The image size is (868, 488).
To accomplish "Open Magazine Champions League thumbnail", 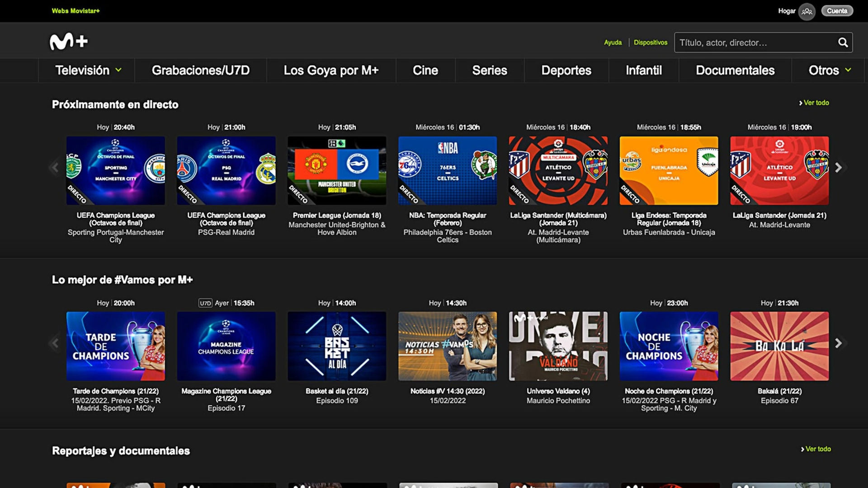I will coord(226,346).
